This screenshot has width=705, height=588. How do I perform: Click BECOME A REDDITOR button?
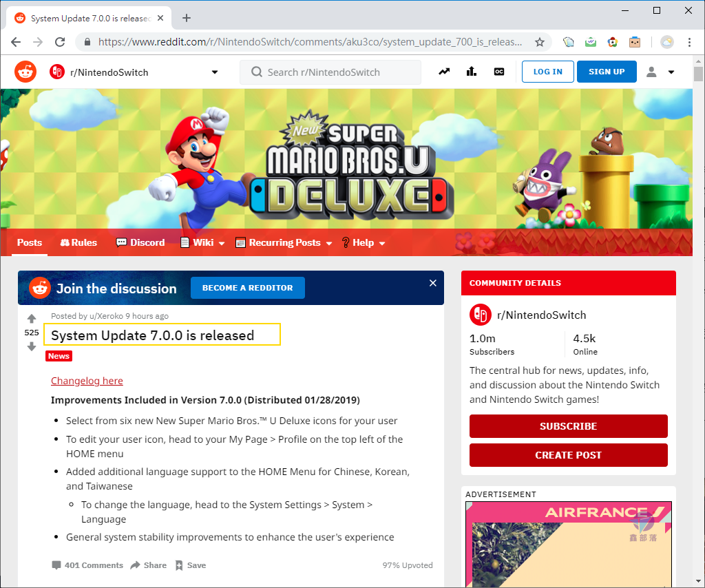[x=248, y=288]
